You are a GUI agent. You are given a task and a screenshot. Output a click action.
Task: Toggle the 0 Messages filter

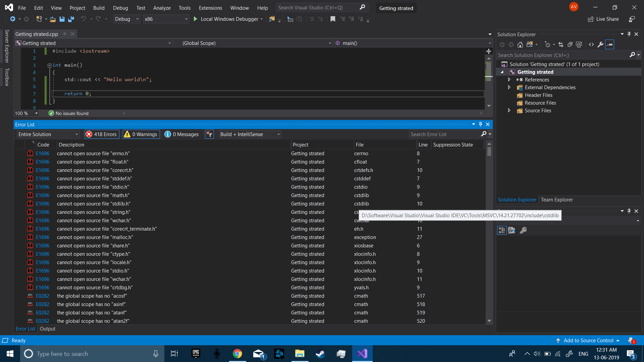click(x=182, y=134)
